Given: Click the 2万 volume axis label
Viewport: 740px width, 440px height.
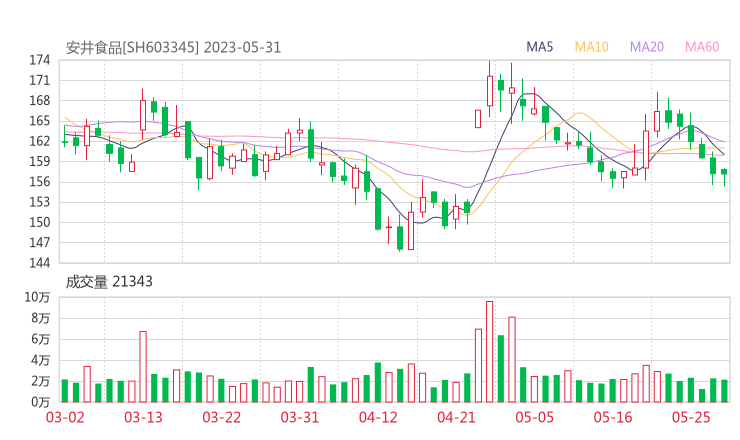Looking at the screenshot, I should [41, 381].
